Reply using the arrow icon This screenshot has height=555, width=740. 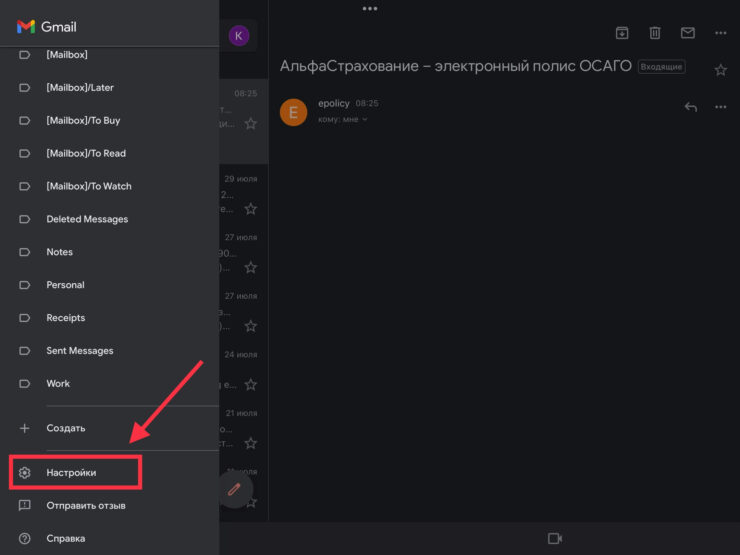tap(690, 107)
